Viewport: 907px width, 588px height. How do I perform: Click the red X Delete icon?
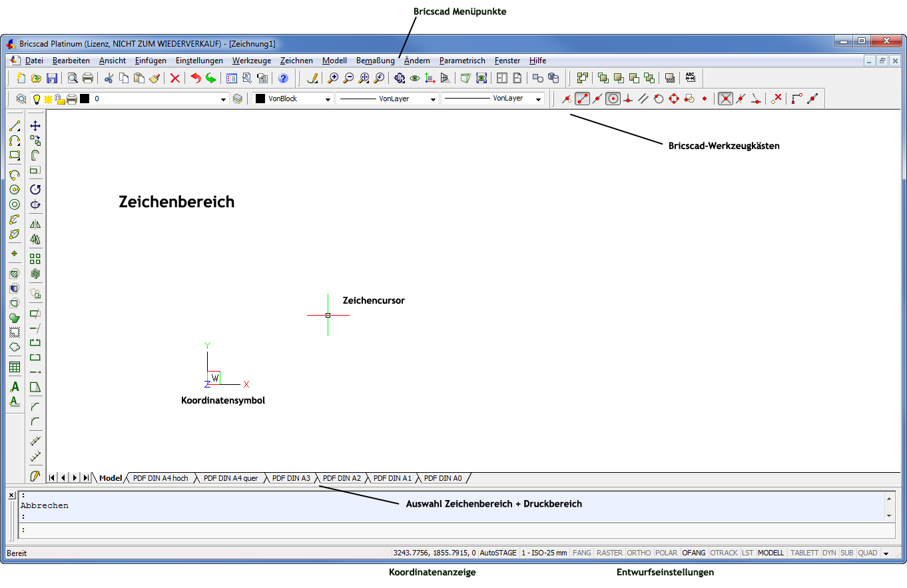point(175,79)
